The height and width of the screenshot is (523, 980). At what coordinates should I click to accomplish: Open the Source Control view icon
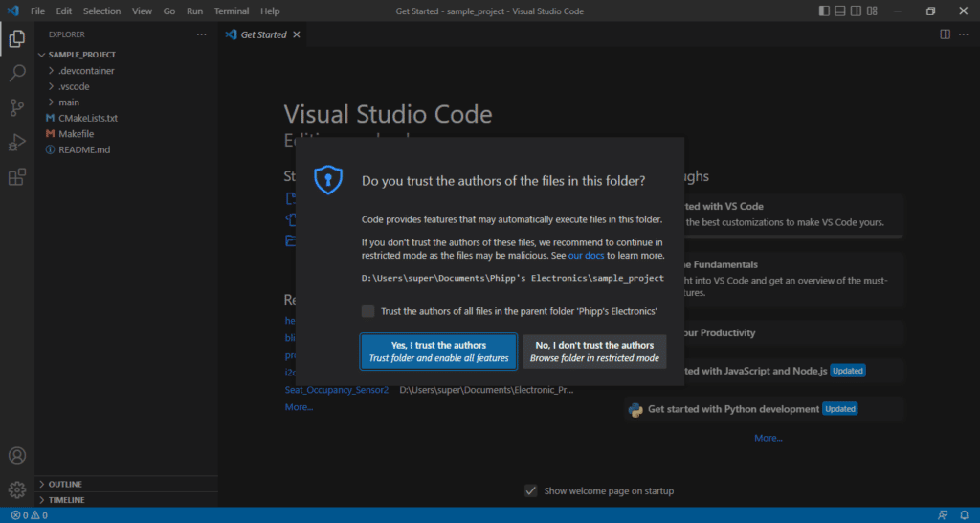point(17,107)
